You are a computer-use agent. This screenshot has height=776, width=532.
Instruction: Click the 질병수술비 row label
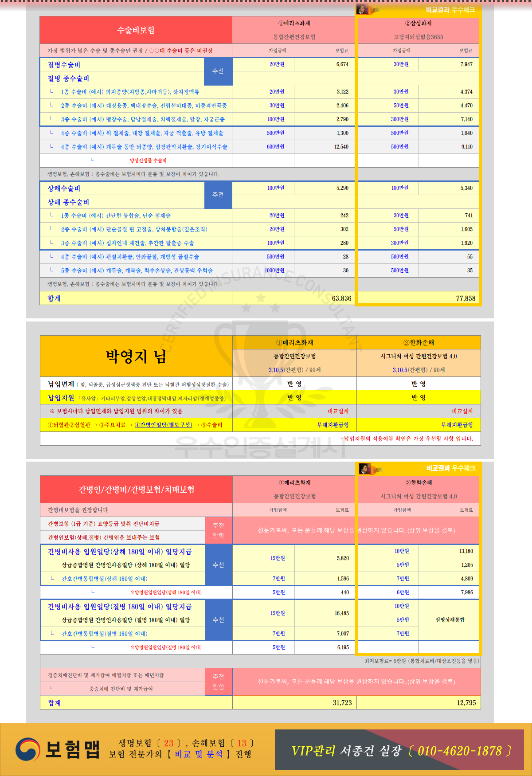64,65
